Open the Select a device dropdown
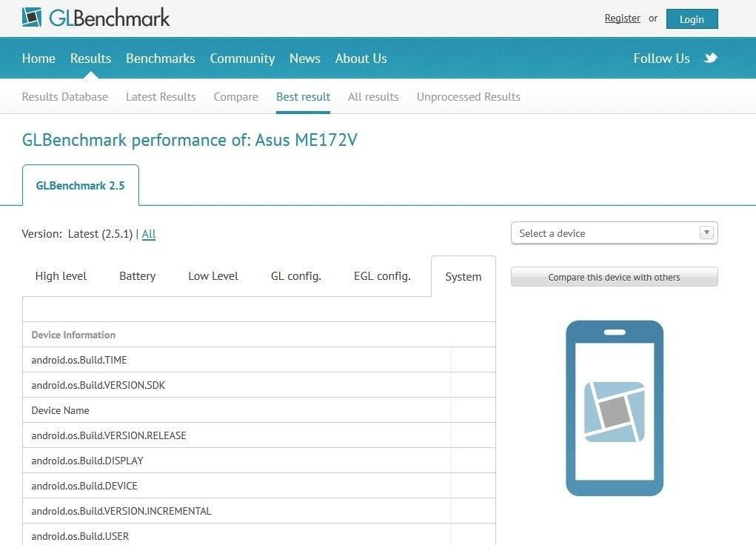Image resolution: width=756 pixels, height=545 pixels. 615,233
